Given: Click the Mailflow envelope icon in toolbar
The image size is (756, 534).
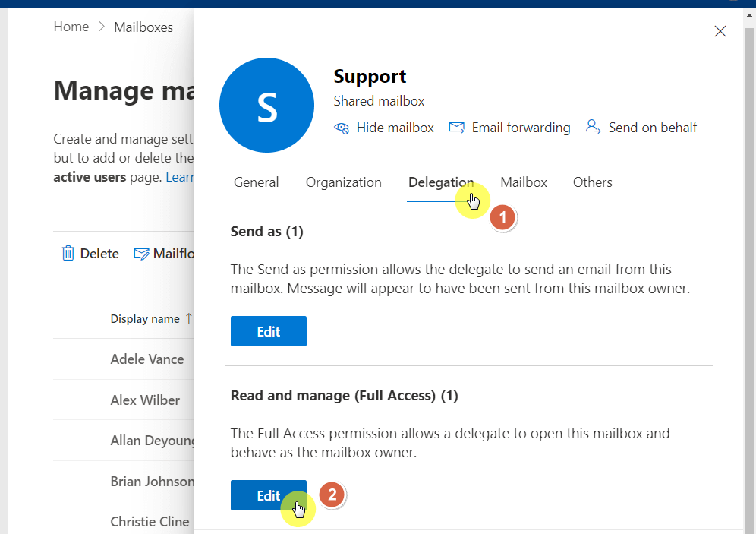Looking at the screenshot, I should [x=141, y=254].
